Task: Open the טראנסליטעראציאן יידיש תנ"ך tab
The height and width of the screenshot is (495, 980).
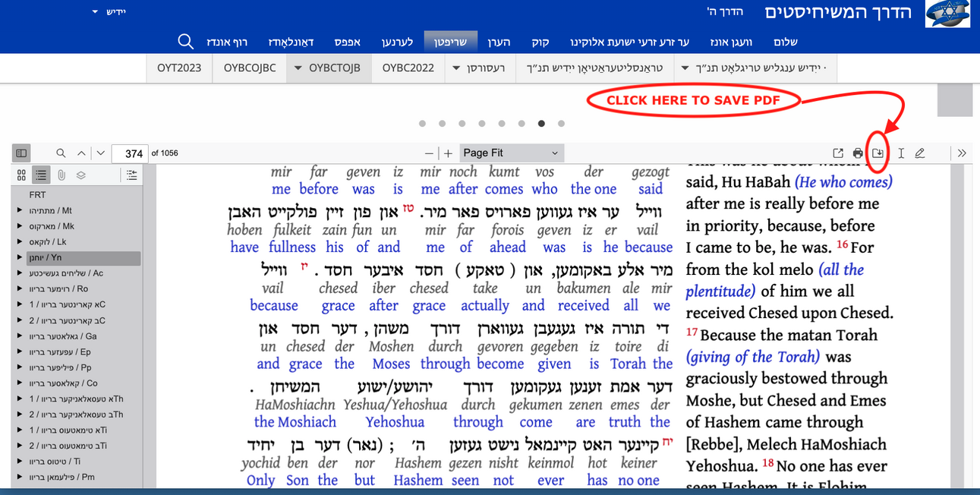Action: click(x=594, y=68)
